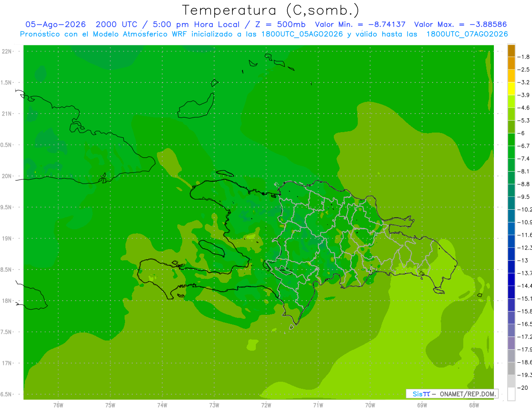The width and height of the screenshot is (532, 411).
Task: Select the "-3.2" colorbar value
Action: tap(524, 82)
